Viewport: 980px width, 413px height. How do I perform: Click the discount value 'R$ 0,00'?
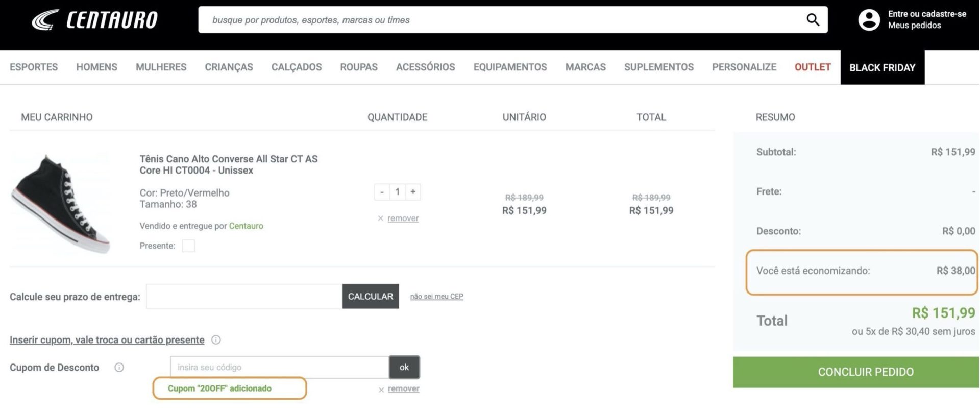click(959, 231)
